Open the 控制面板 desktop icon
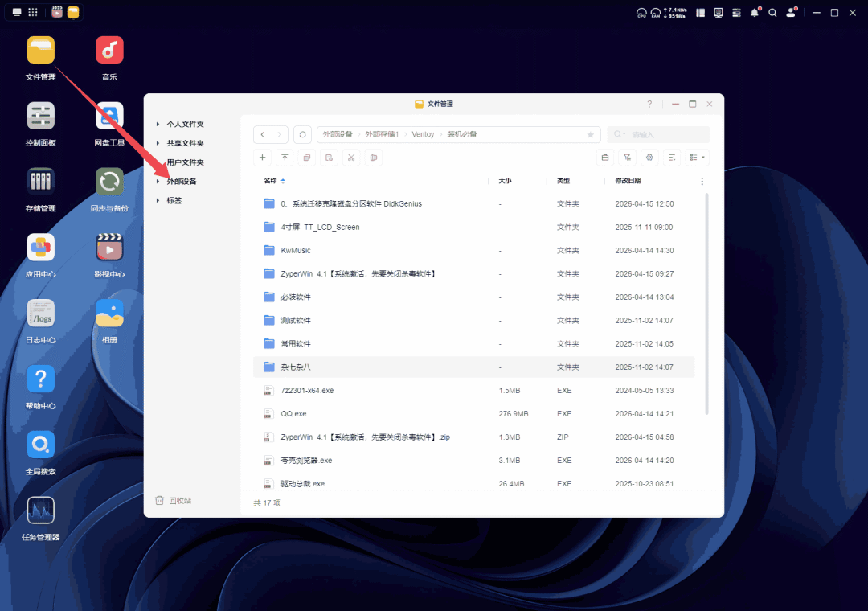The height and width of the screenshot is (611, 868). coord(40,117)
